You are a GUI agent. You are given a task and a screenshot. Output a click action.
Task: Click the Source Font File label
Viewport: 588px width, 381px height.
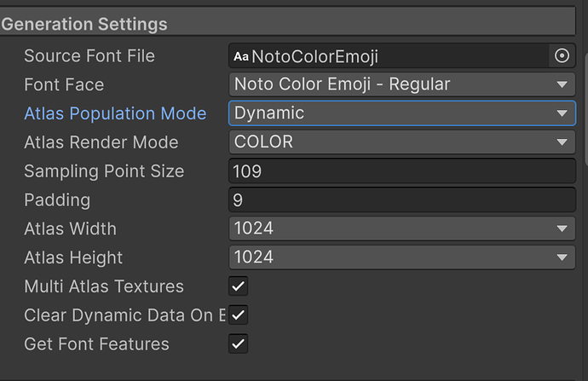pos(89,56)
